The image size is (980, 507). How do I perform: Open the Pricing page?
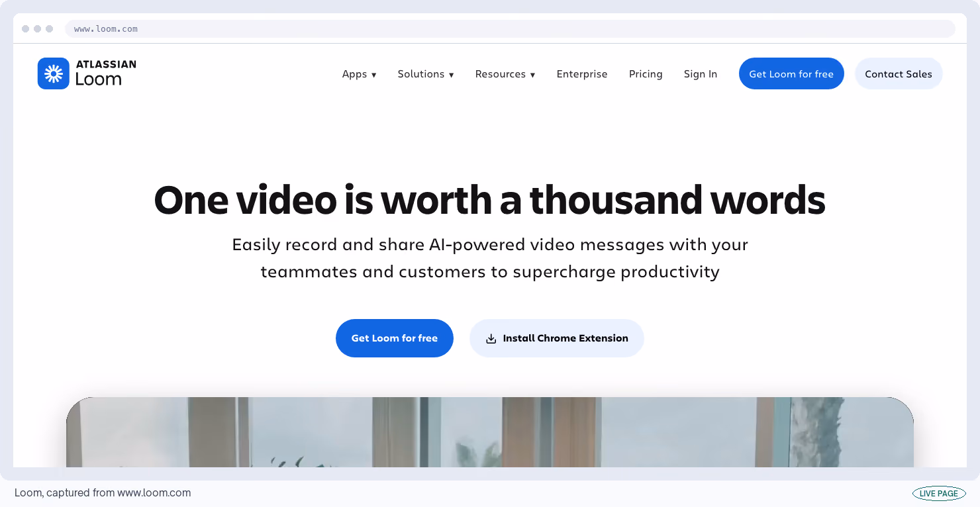(646, 74)
